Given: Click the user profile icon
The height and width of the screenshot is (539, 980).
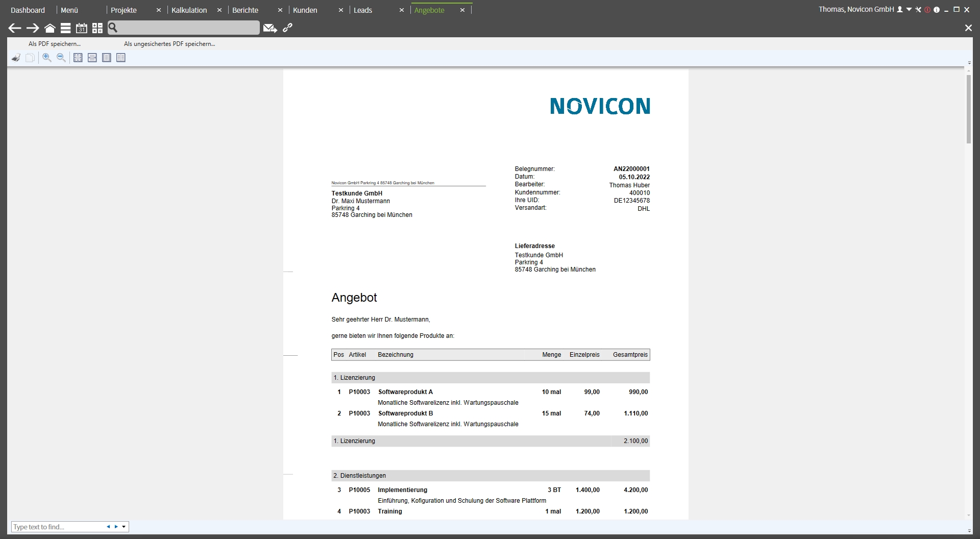Looking at the screenshot, I should (900, 10).
